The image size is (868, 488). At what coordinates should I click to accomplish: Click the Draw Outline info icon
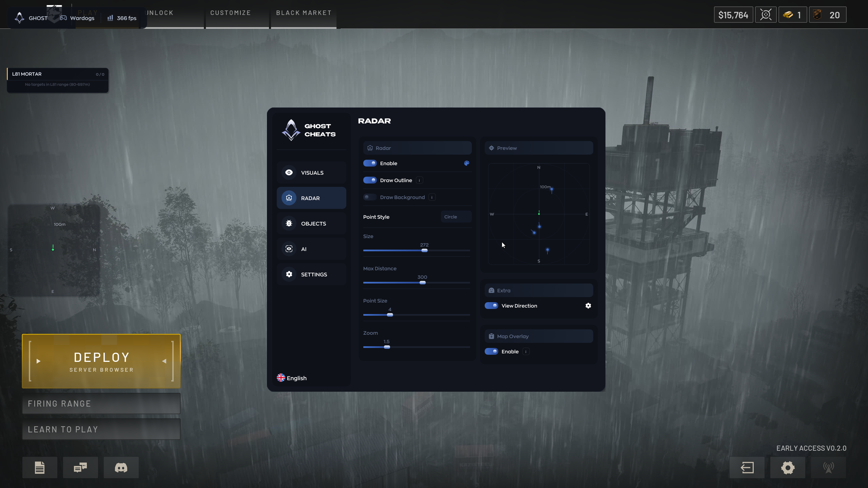pos(420,180)
